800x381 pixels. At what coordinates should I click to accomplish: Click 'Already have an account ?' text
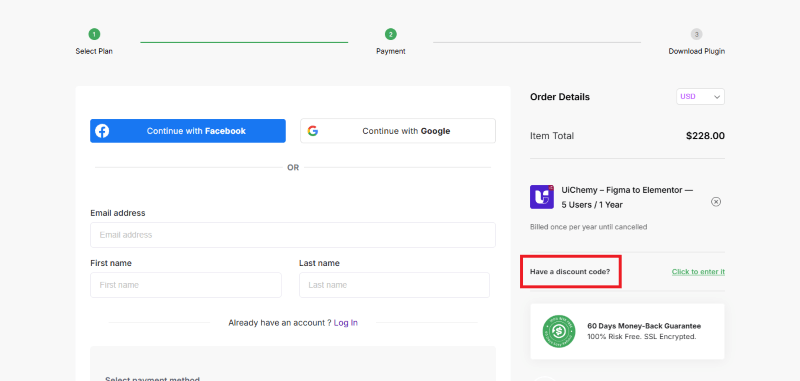(x=280, y=323)
